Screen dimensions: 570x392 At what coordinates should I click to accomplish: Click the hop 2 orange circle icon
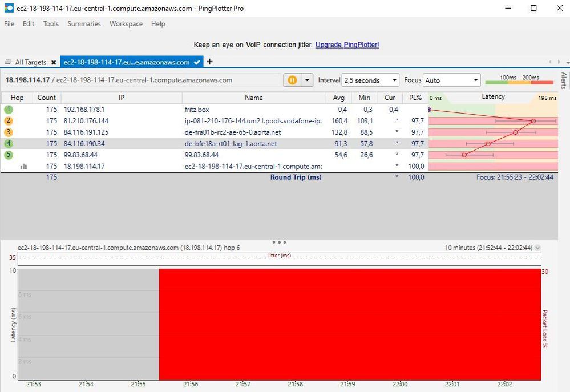[x=9, y=121]
